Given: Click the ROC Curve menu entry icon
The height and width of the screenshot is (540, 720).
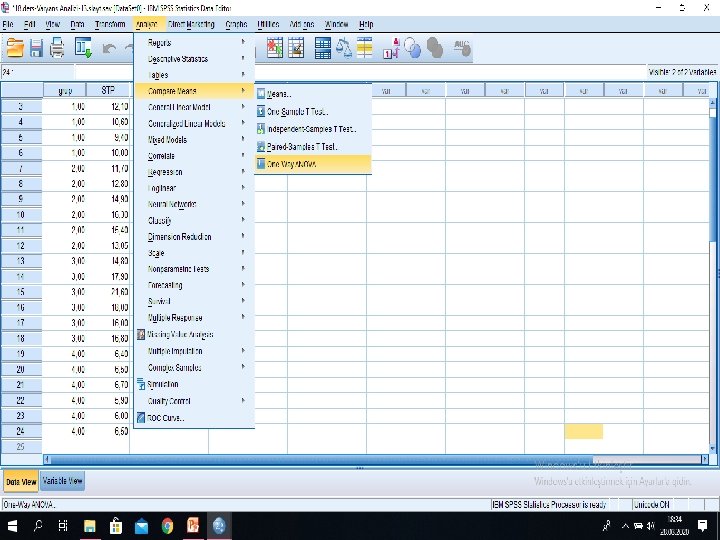Looking at the screenshot, I should 141,418.
